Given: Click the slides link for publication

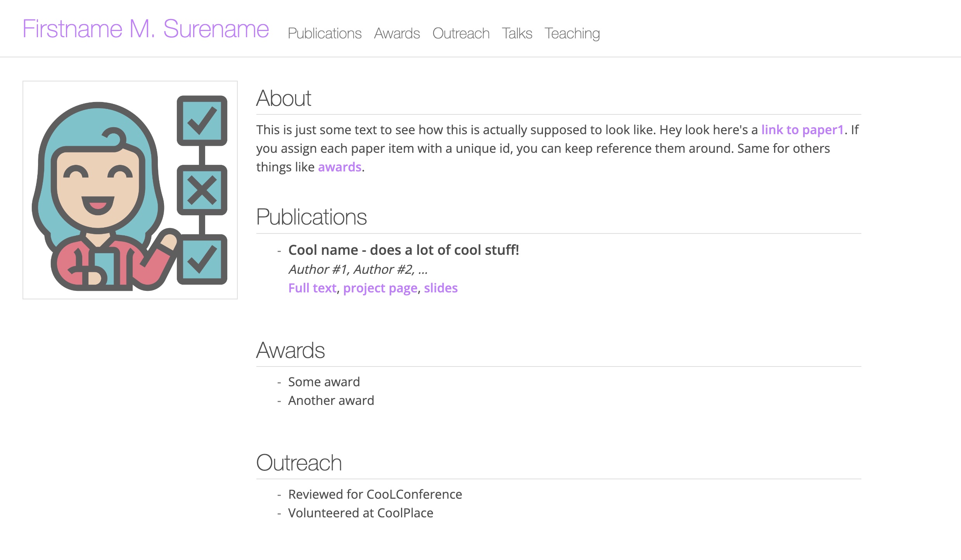Looking at the screenshot, I should pos(441,288).
